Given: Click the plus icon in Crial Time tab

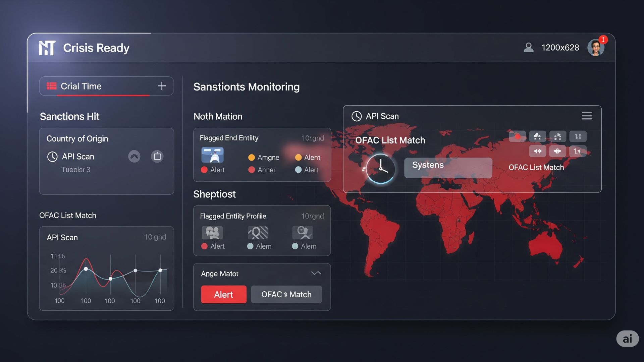Looking at the screenshot, I should (x=162, y=86).
